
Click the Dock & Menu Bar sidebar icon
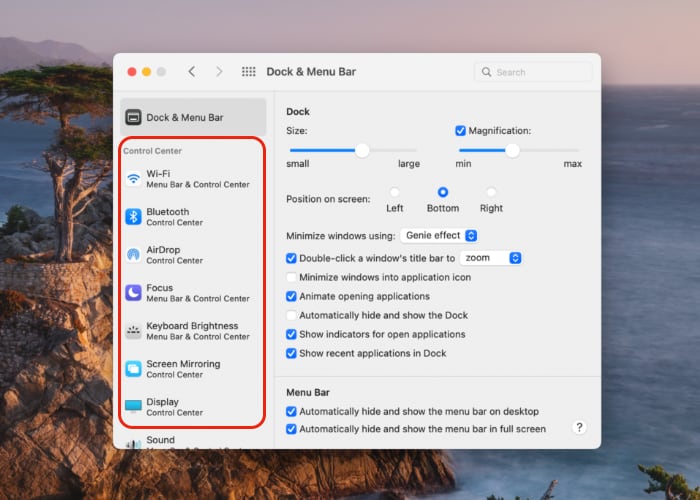pos(133,117)
